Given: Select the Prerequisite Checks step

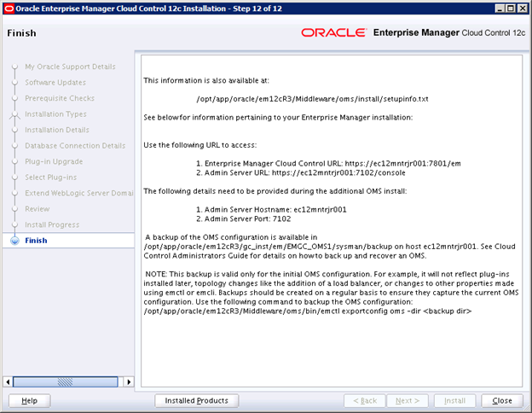Looking at the screenshot, I should [x=60, y=98].
